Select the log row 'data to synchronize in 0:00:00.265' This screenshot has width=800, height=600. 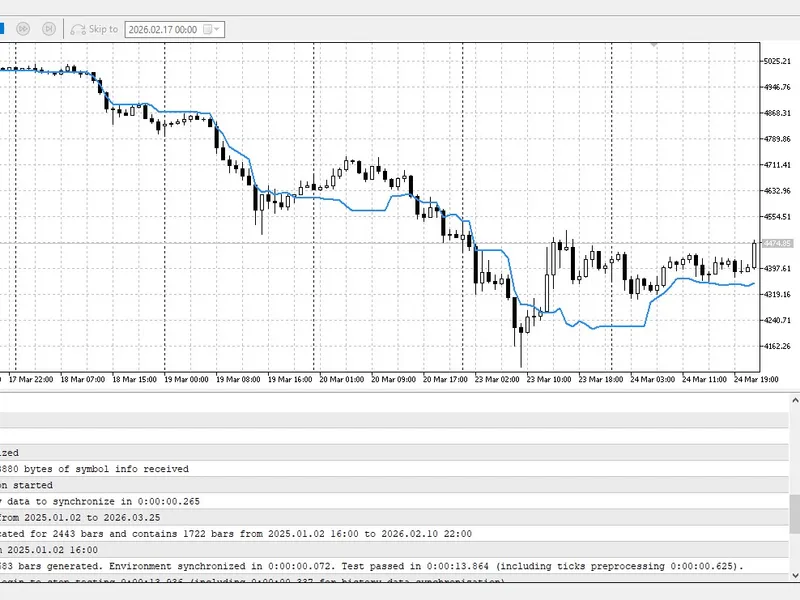[x=394, y=502]
